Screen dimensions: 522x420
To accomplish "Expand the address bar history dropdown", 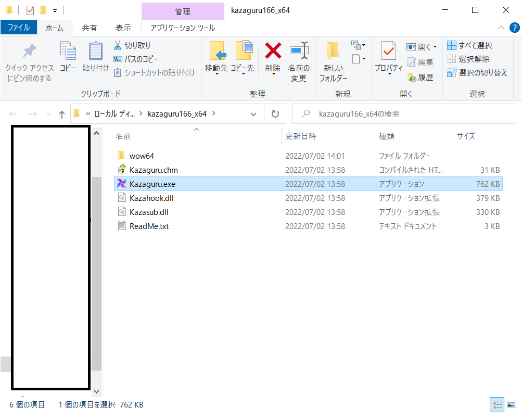I will 253,114.
